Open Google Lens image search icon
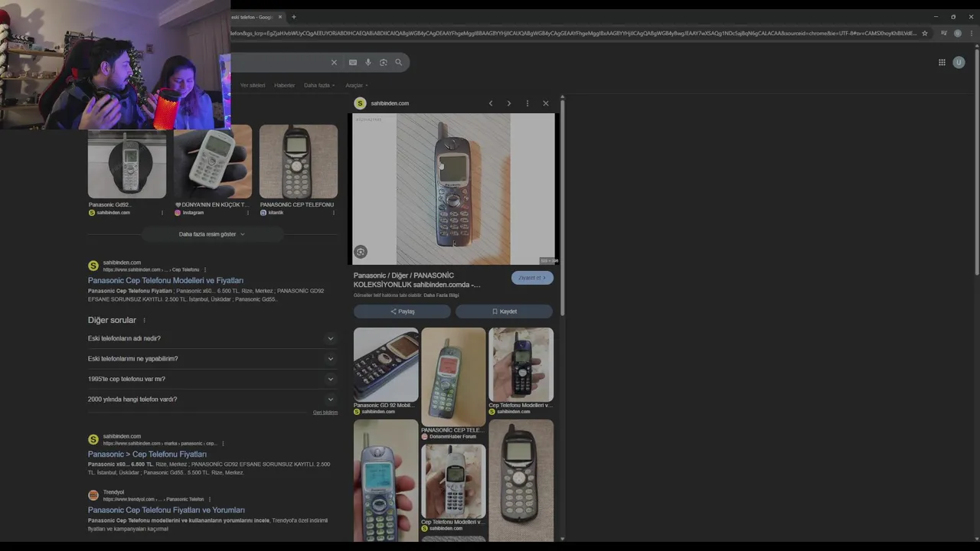Viewport: 980px width, 551px height. [384, 63]
